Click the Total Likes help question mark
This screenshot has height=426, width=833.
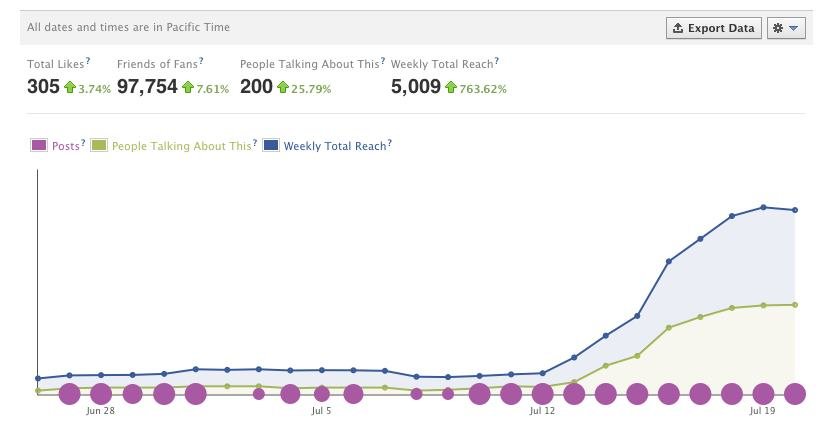(88, 62)
